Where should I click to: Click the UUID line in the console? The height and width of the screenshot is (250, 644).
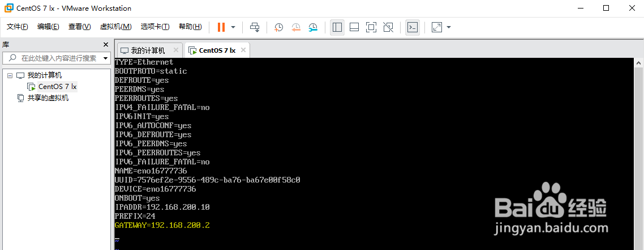(208, 180)
